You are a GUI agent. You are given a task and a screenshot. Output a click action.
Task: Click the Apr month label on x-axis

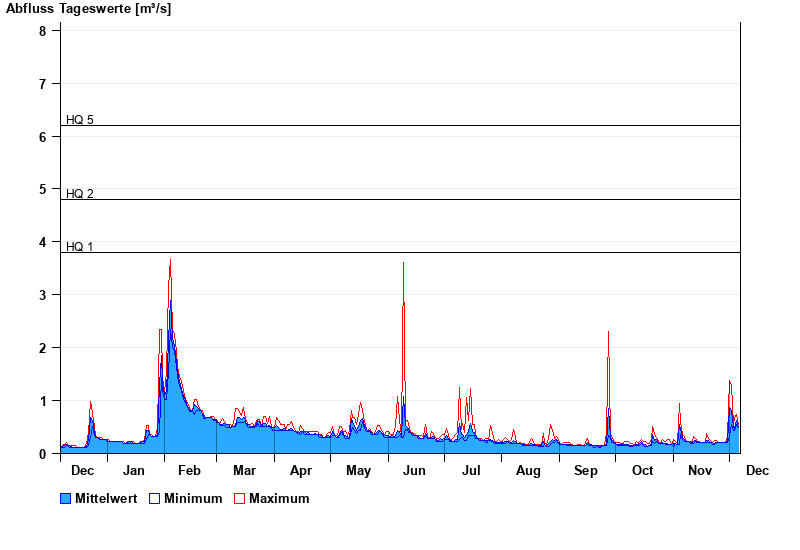click(301, 471)
